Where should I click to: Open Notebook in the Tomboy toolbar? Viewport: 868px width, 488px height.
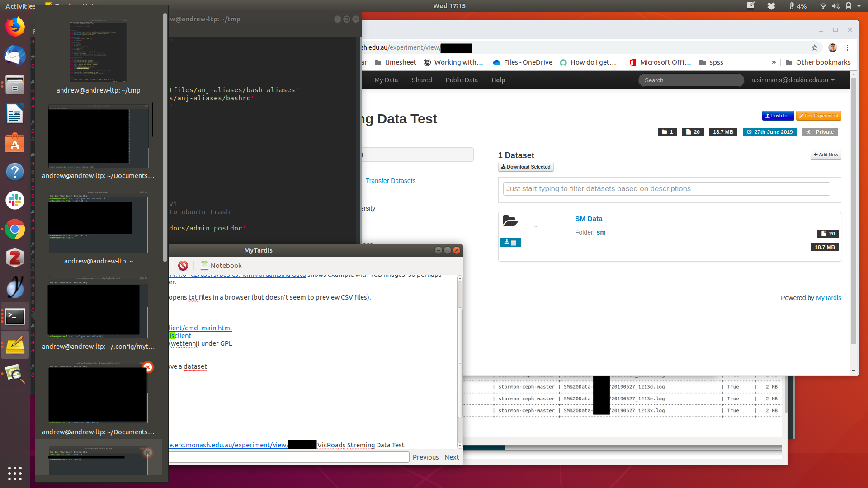(221, 266)
